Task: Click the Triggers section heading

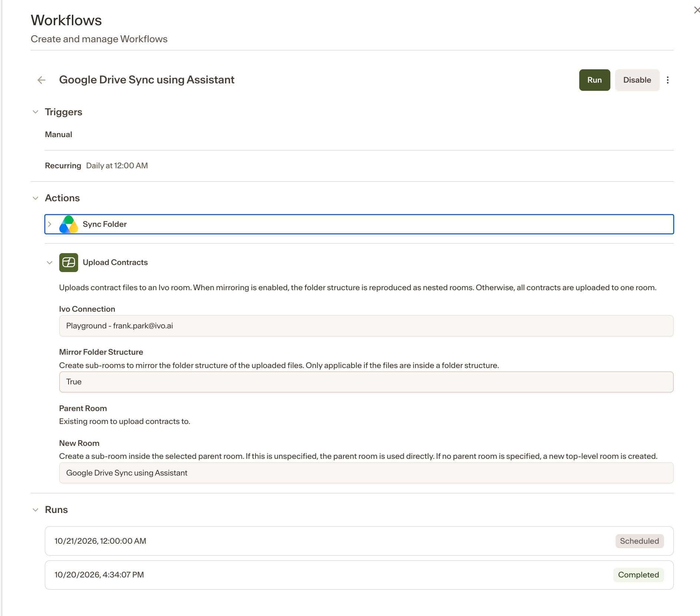Action: point(63,112)
